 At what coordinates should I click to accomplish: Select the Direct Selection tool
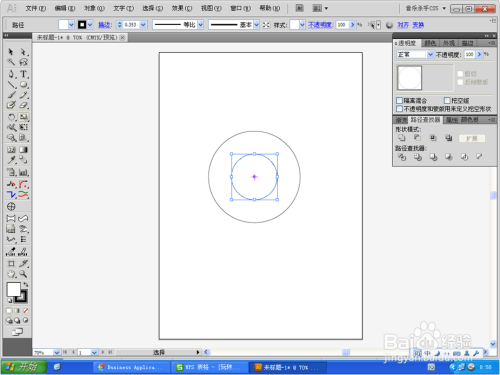[x=23, y=52]
